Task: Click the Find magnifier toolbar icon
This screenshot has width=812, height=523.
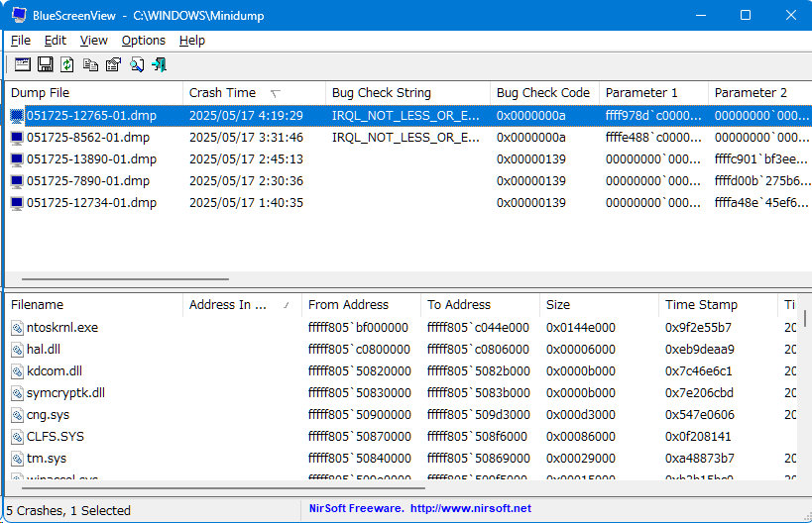Action: tap(137, 64)
